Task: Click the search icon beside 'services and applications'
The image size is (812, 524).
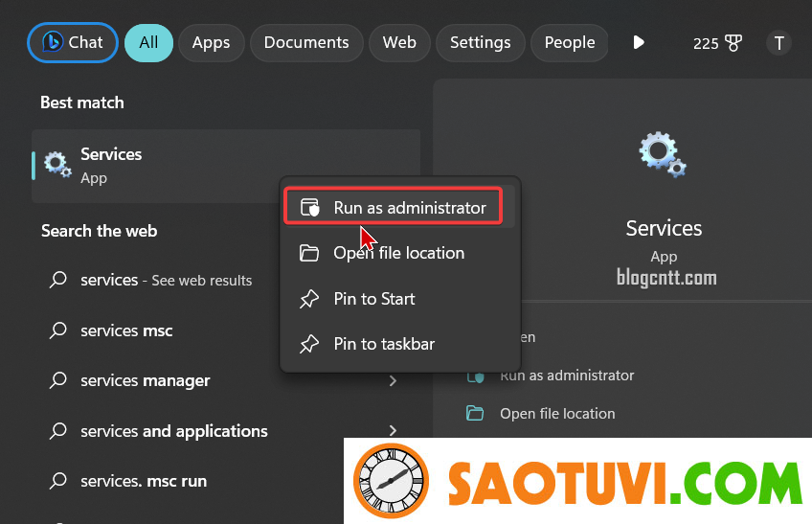Action: coord(58,431)
